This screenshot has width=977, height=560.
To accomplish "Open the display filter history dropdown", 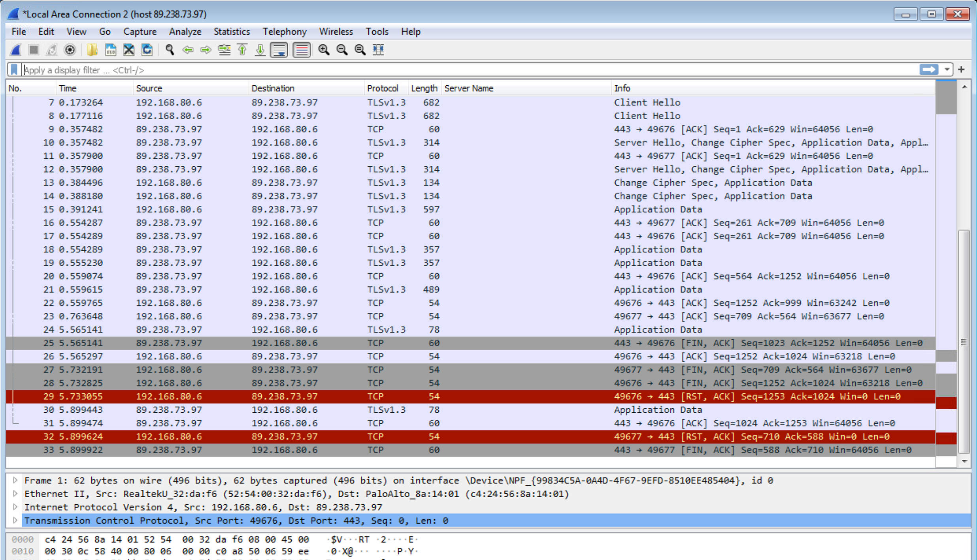I will coord(947,70).
